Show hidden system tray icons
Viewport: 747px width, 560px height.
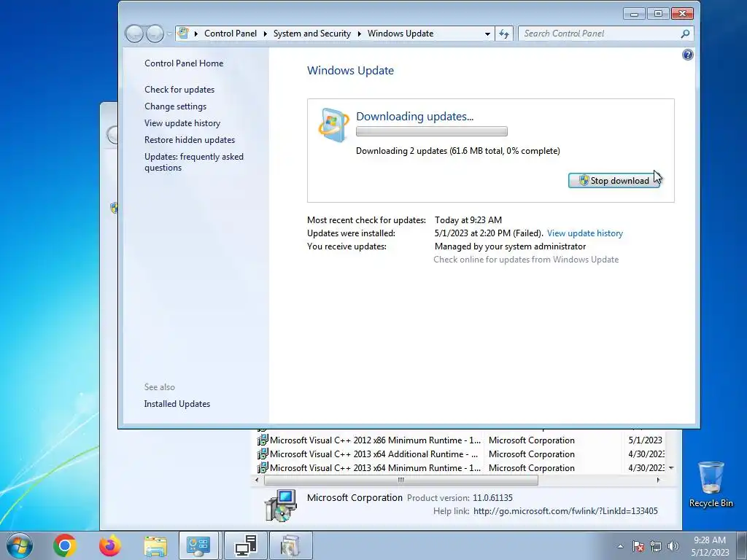tap(620, 546)
